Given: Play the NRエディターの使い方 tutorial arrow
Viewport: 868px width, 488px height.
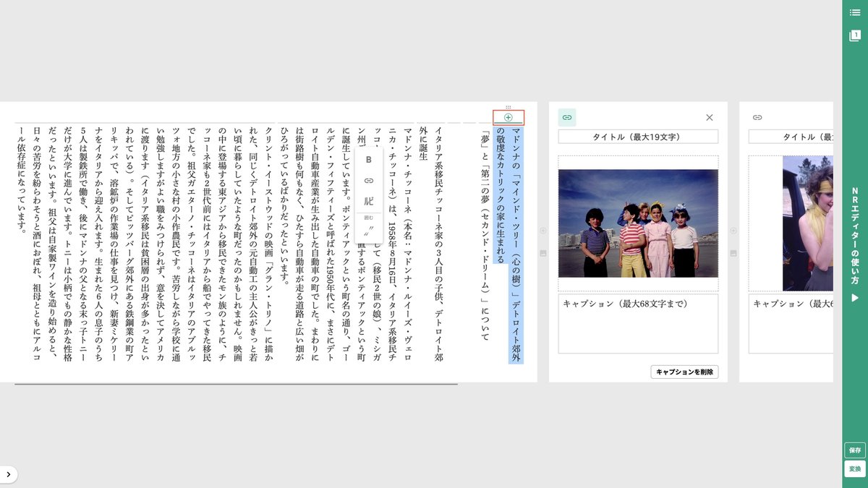Looking at the screenshot, I should 855,297.
